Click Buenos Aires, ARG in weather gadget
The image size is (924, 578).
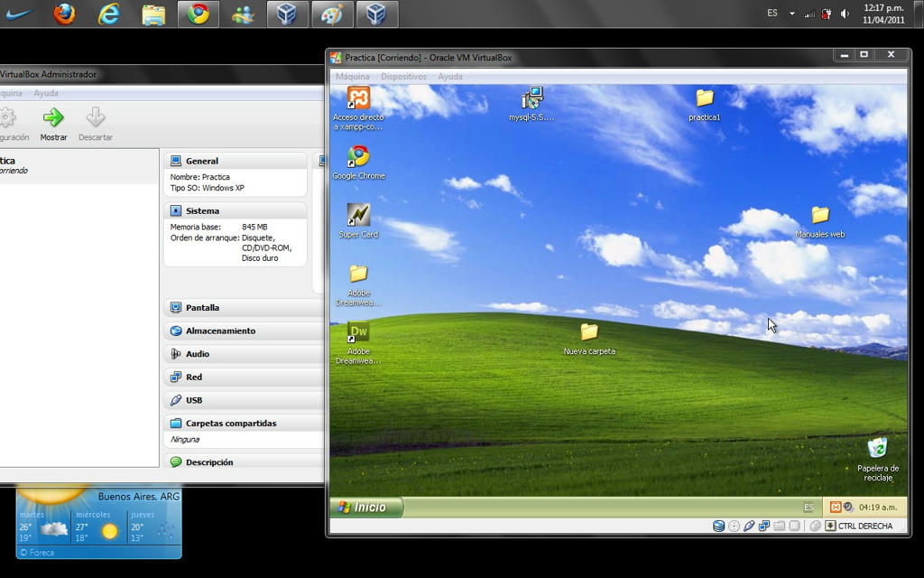(138, 497)
